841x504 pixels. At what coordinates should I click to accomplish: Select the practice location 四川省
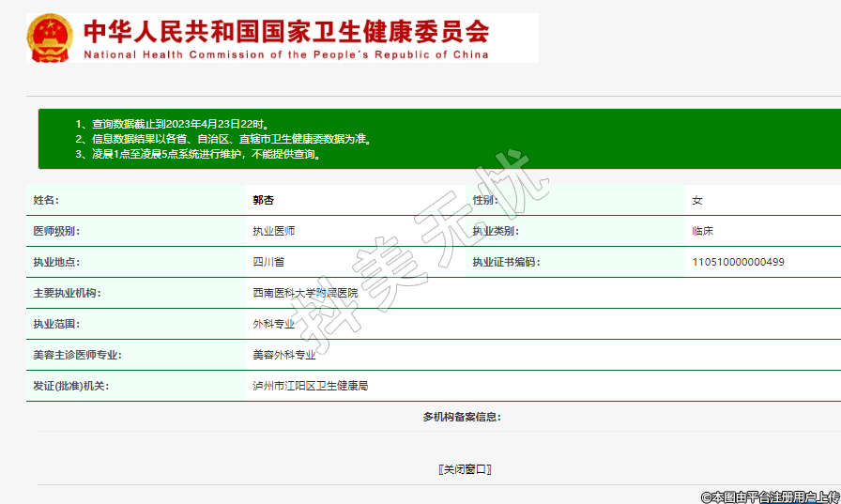coord(268,262)
